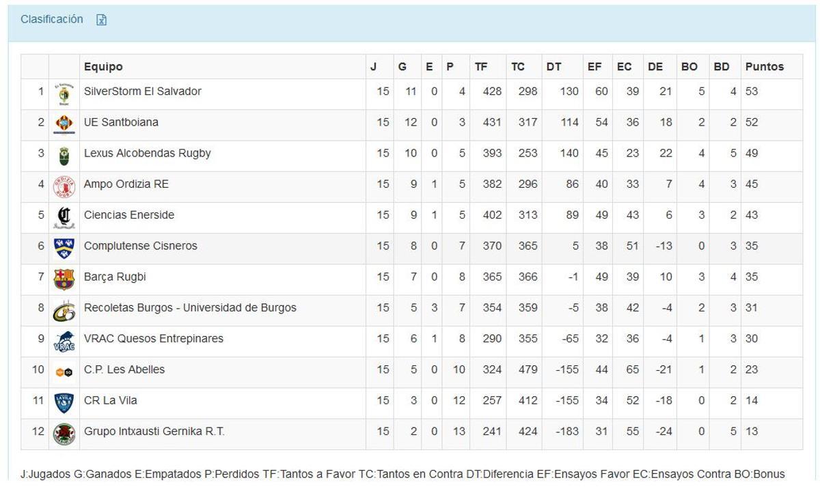Click the Ciencias Enerside team logo

[x=64, y=217]
